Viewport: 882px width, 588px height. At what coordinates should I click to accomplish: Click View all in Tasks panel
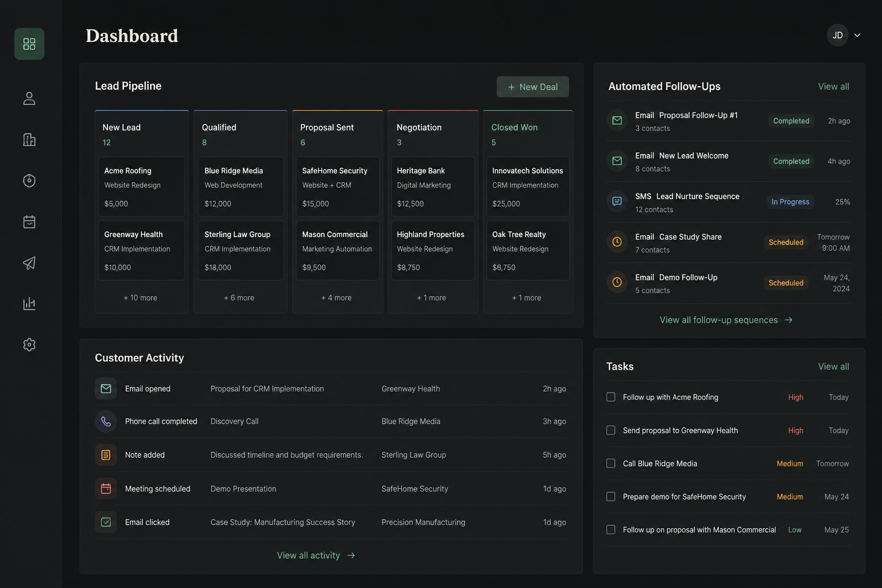[x=834, y=366]
